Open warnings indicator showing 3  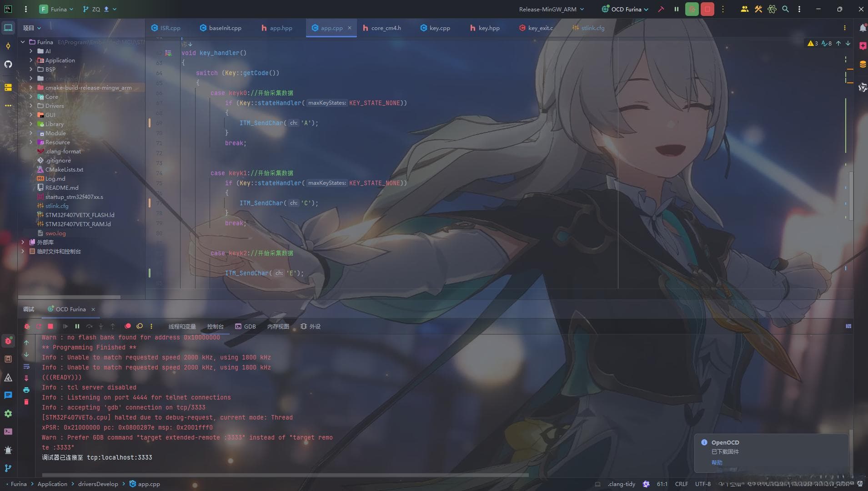click(x=813, y=43)
